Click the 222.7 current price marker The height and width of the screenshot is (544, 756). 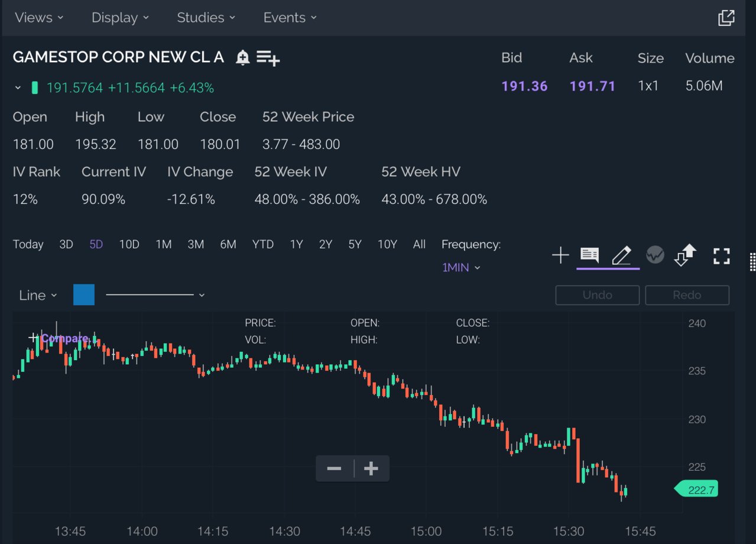tap(697, 489)
